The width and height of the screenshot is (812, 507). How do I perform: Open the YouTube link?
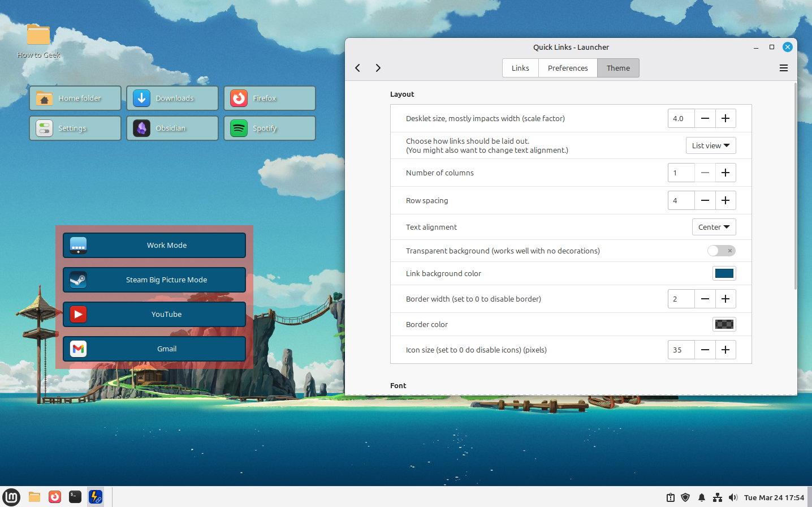coord(154,314)
